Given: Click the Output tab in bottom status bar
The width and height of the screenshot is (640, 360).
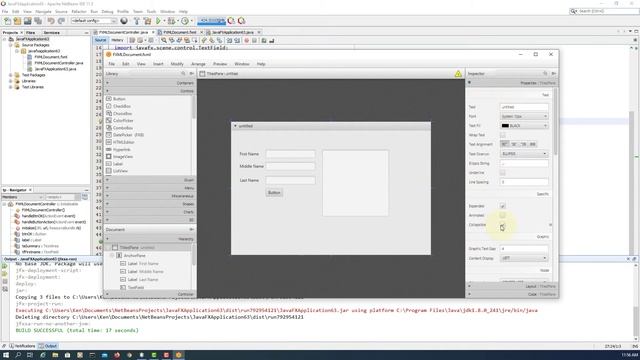Looking at the screenshot, I should click(x=48, y=346).
